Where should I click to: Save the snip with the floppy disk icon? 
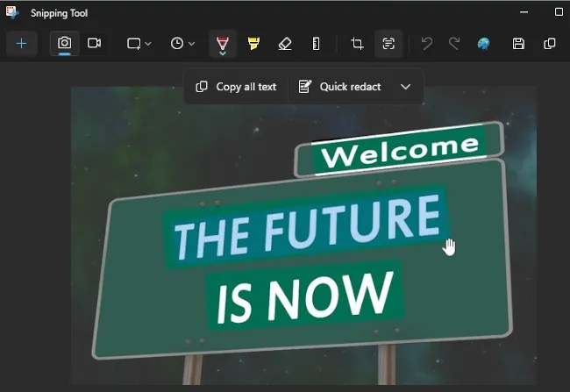[x=518, y=44]
